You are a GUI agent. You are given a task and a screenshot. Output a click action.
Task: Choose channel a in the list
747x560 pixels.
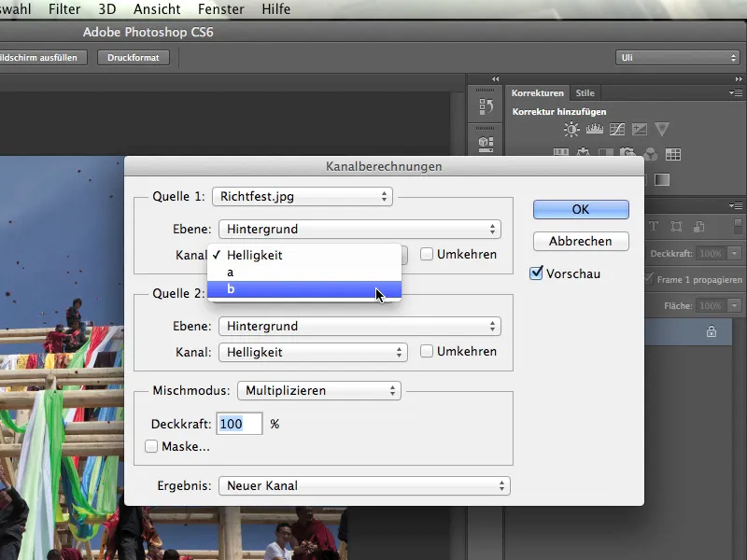[x=304, y=273]
